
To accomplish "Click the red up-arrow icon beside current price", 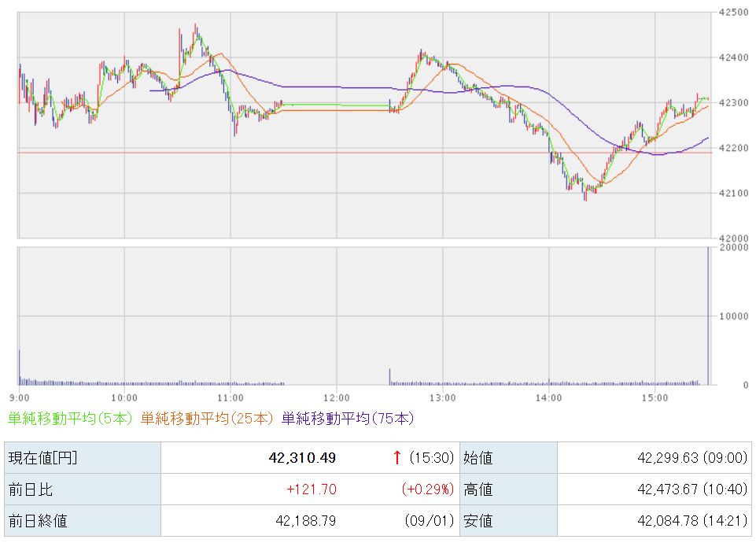I will [396, 457].
